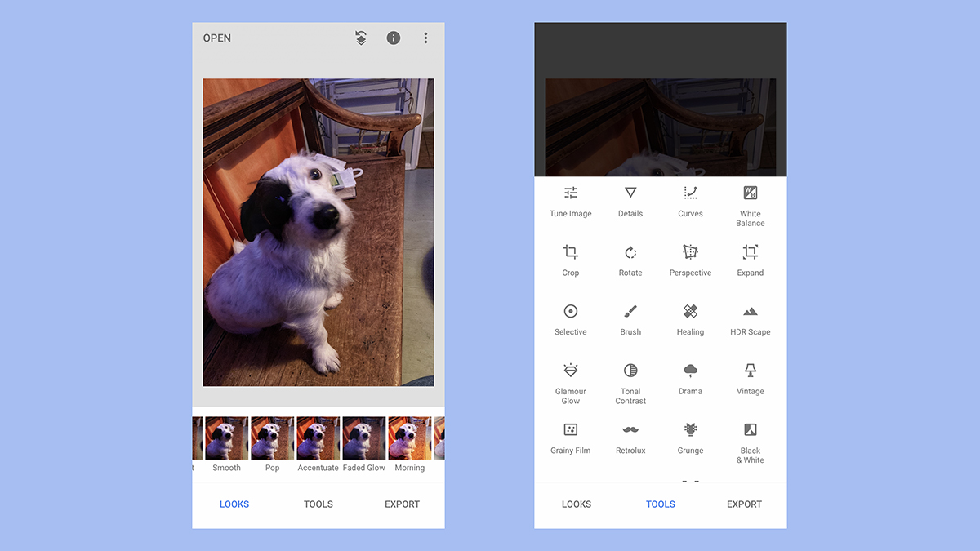The image size is (980, 551).
Task: Tap the main dog photo preview
Action: click(x=318, y=232)
